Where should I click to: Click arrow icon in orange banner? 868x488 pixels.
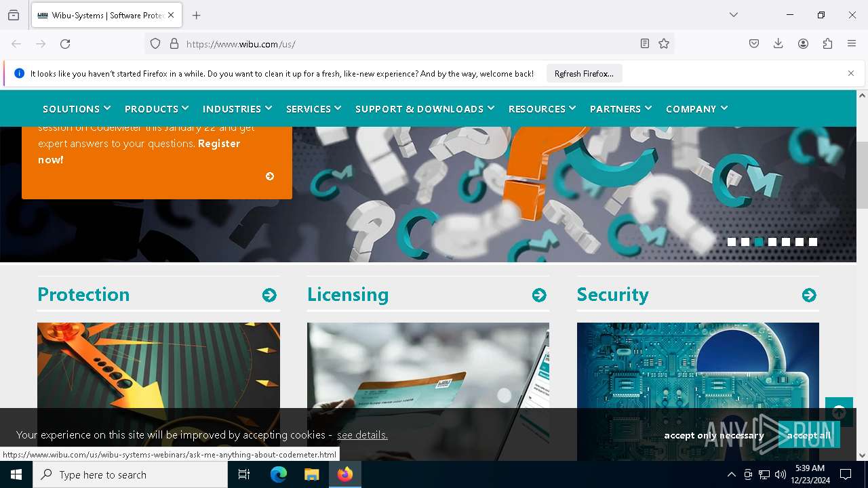click(270, 176)
